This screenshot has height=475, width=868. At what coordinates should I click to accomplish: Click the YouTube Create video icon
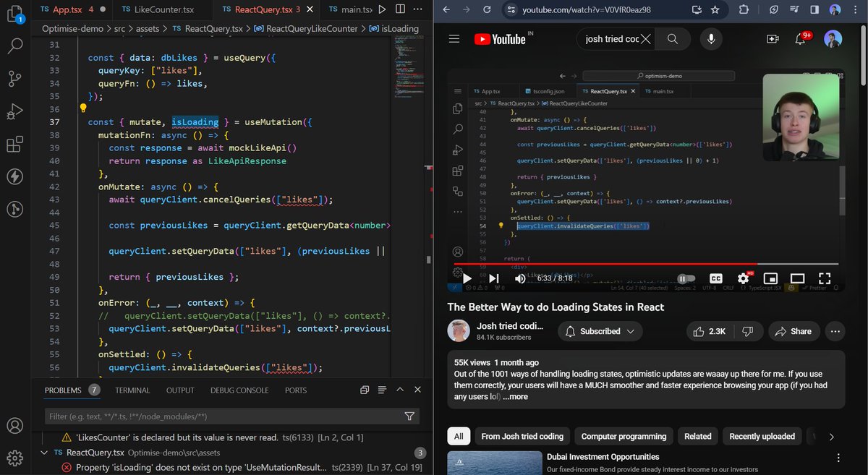pyautogui.click(x=773, y=39)
